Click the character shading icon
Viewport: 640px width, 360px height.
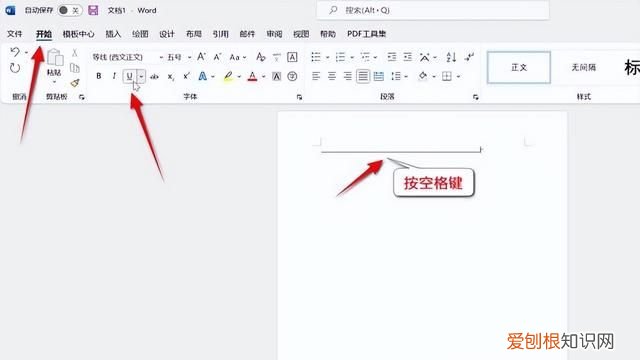click(276, 76)
